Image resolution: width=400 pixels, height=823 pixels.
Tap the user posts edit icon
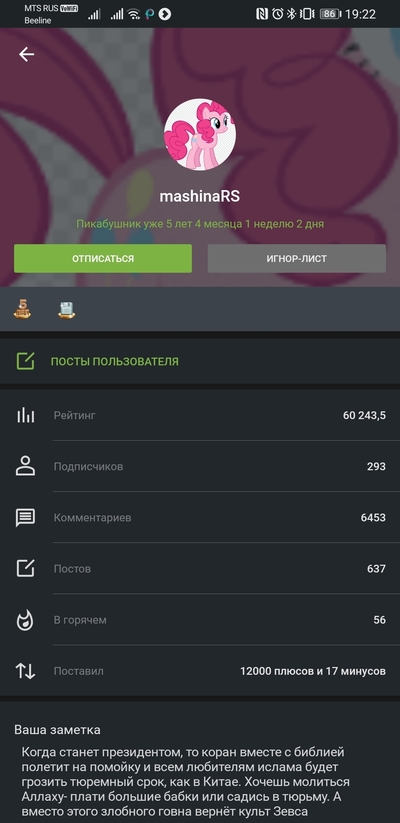[x=25, y=361]
